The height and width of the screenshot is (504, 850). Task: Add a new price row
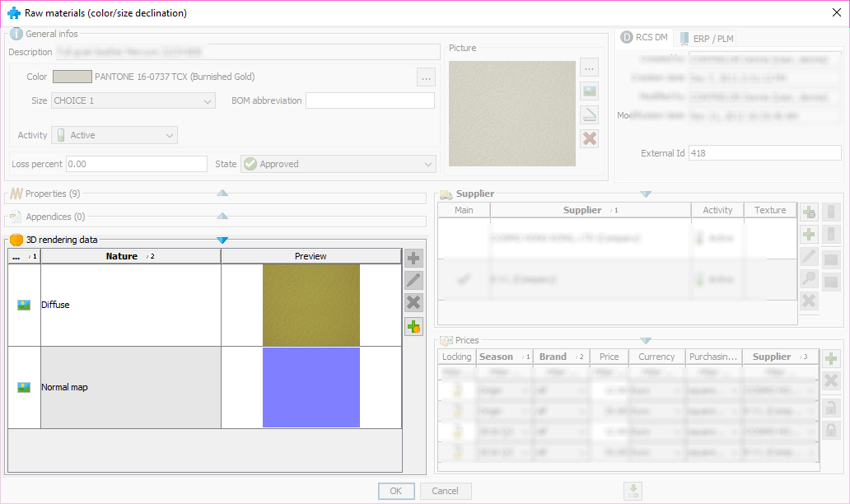[831, 358]
